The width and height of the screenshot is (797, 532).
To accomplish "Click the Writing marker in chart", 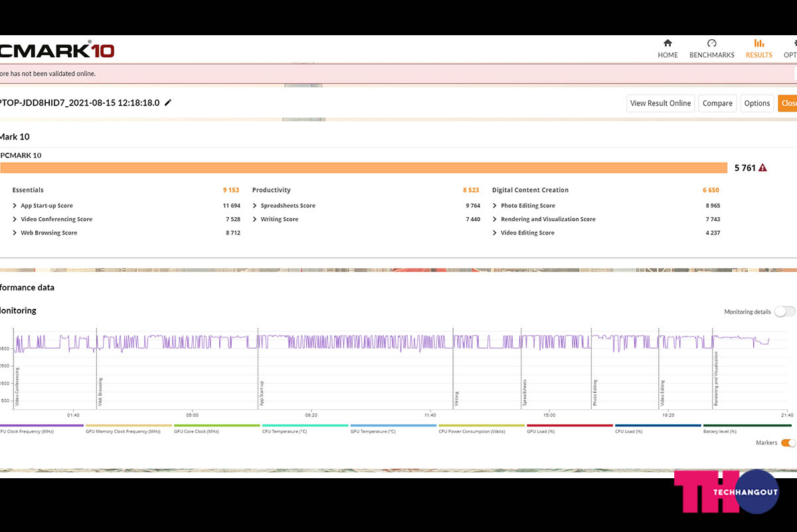I will (x=456, y=399).
